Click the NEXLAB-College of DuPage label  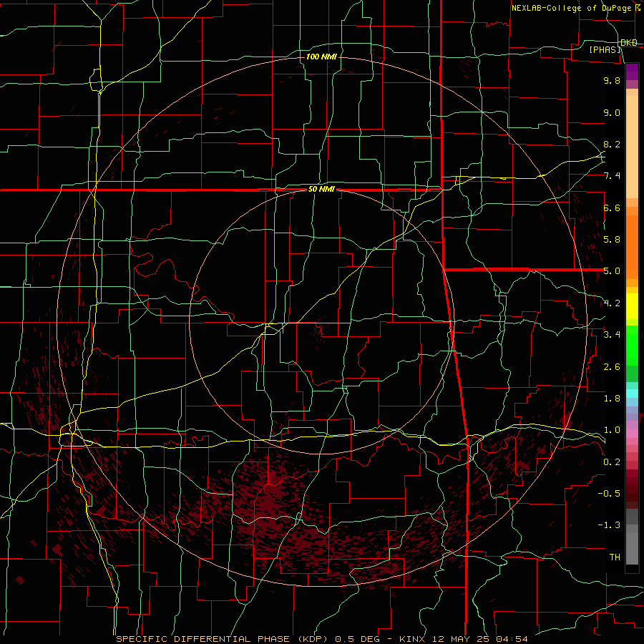click(571, 8)
